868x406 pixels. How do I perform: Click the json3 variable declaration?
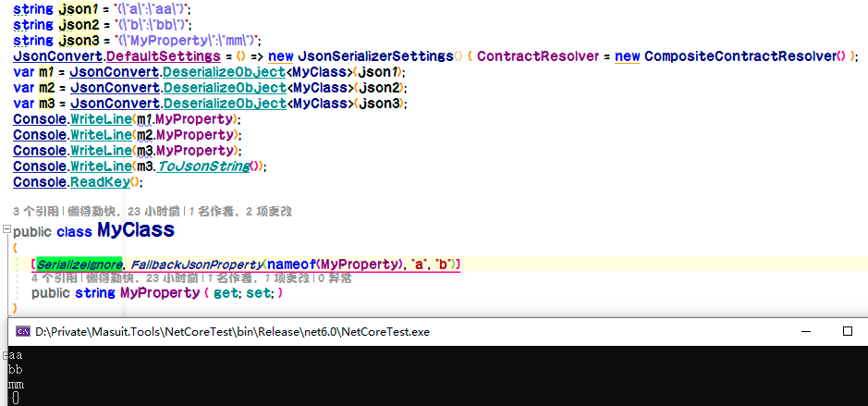80,41
